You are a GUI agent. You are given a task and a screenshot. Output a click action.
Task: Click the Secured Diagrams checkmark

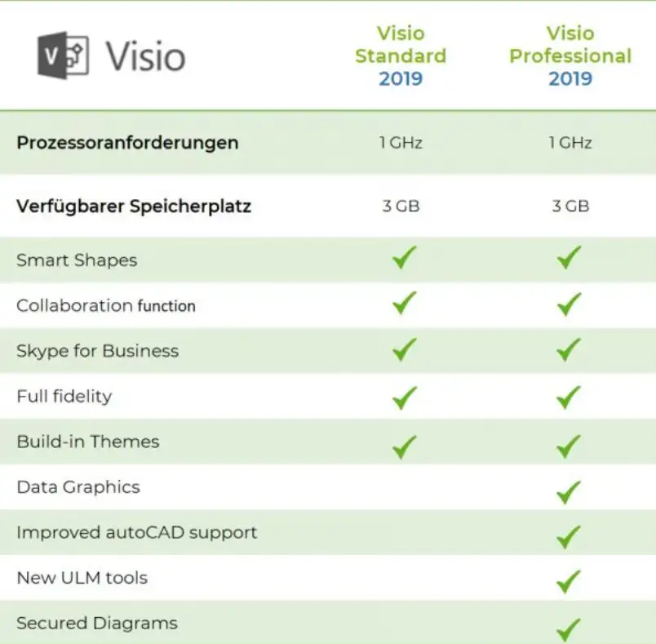569,629
